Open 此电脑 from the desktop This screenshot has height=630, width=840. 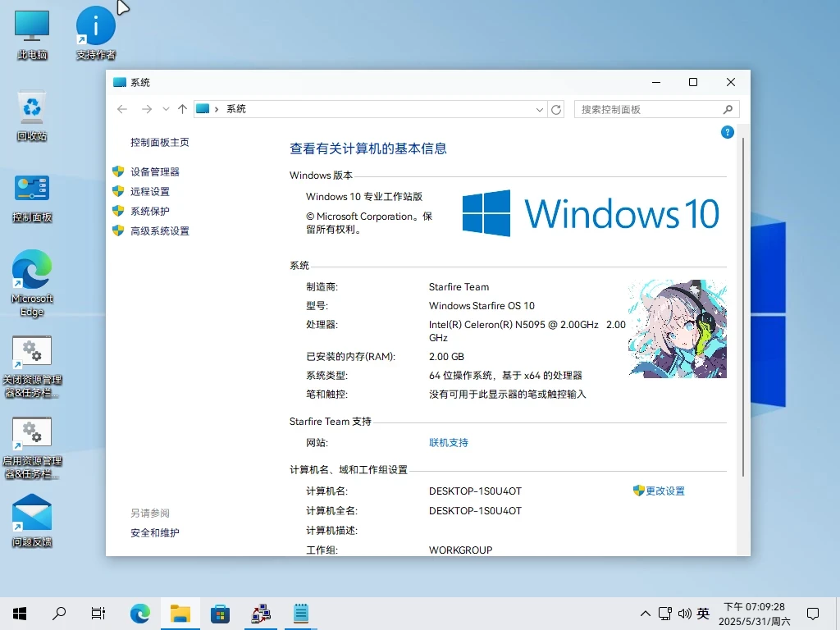tap(30, 27)
